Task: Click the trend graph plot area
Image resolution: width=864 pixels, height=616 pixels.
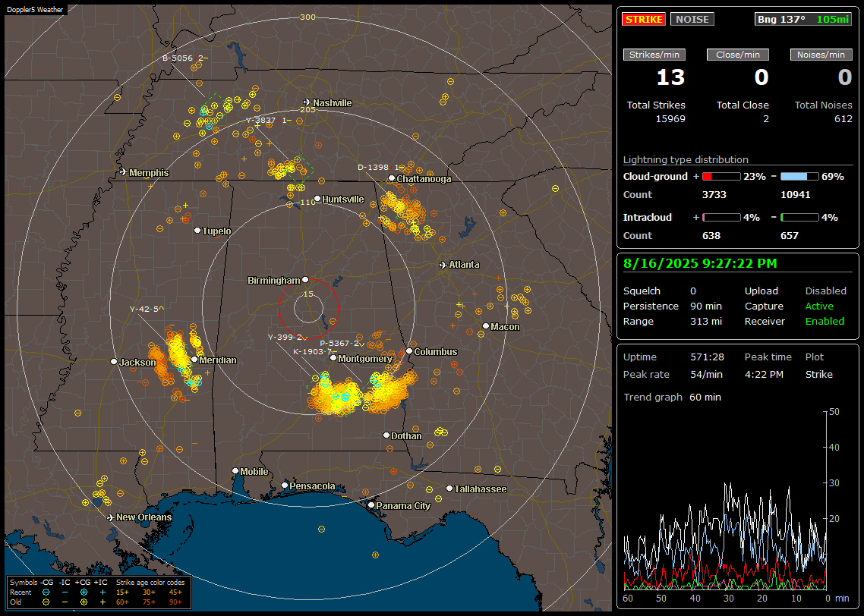Action: [x=724, y=500]
